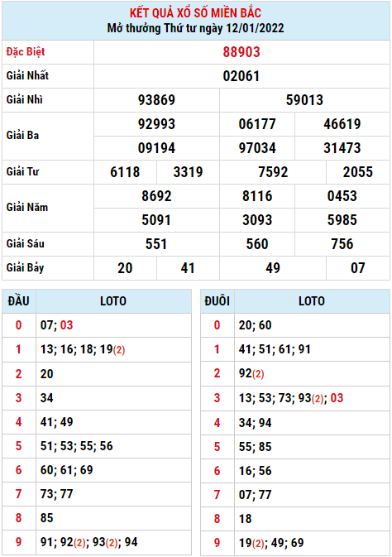
Task: Select ĐẦU row 1 values 13; 16; 18; 19(2)
Action: pos(83,349)
